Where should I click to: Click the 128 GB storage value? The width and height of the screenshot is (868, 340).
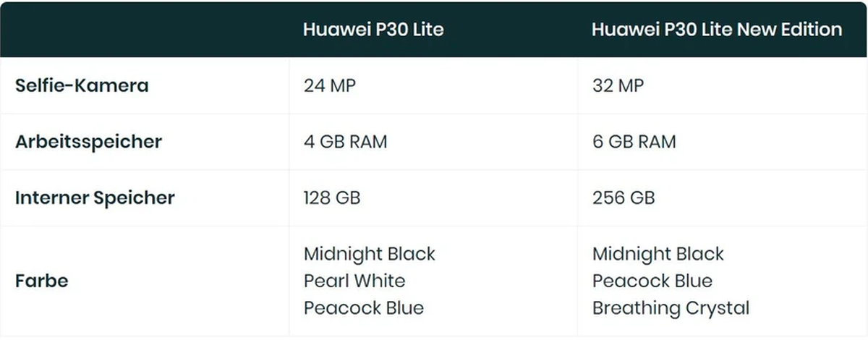click(x=332, y=197)
